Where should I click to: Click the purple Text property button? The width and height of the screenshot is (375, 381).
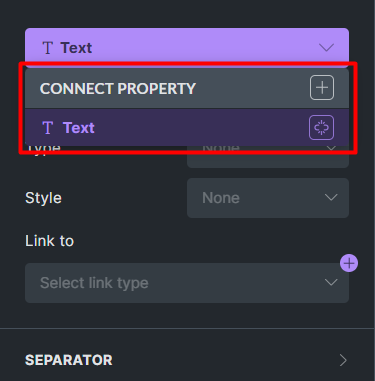pos(187,48)
